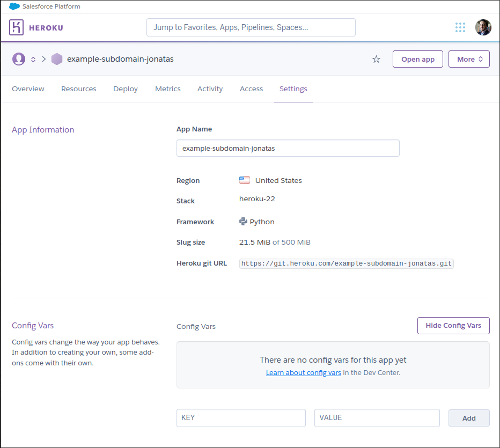Switch to the Metrics tab

tap(168, 89)
